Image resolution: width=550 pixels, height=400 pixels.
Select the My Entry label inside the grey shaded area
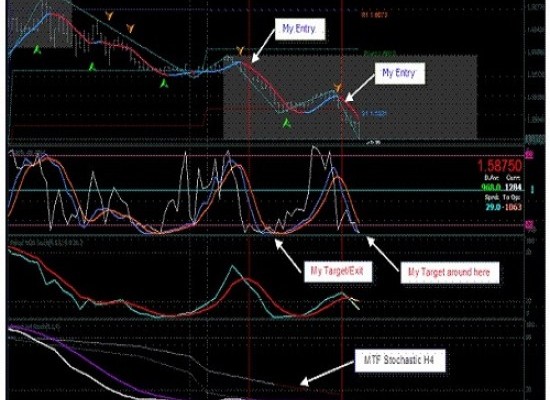(x=400, y=73)
